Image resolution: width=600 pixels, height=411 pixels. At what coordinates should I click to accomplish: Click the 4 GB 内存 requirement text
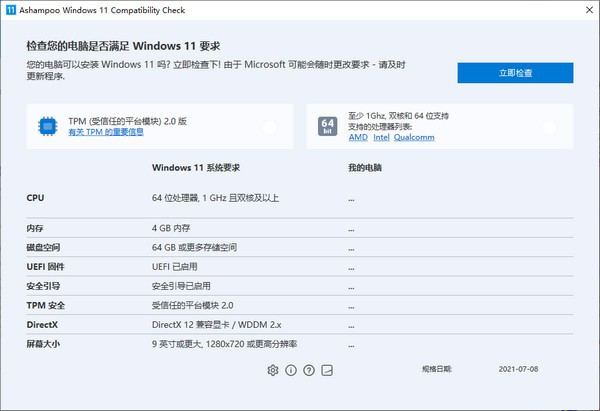[171, 228]
